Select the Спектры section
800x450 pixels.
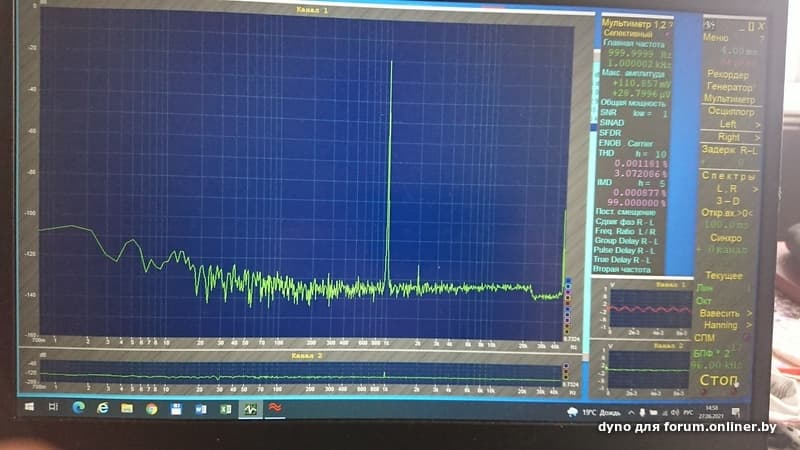click(728, 176)
